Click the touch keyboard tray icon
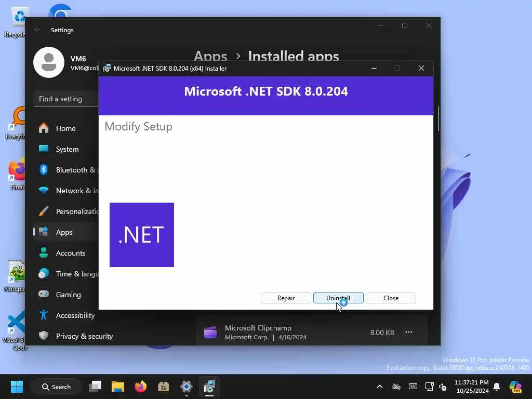The image size is (532, 399). (413, 387)
